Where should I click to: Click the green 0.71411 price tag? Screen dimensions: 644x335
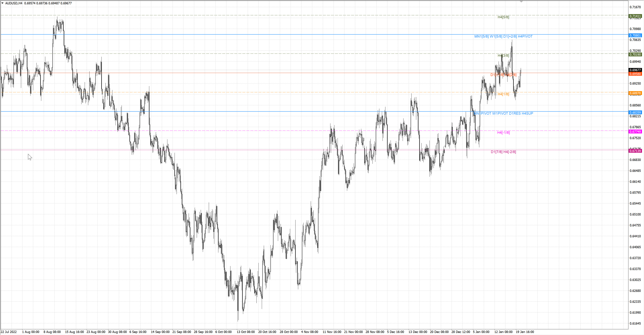(635, 16)
